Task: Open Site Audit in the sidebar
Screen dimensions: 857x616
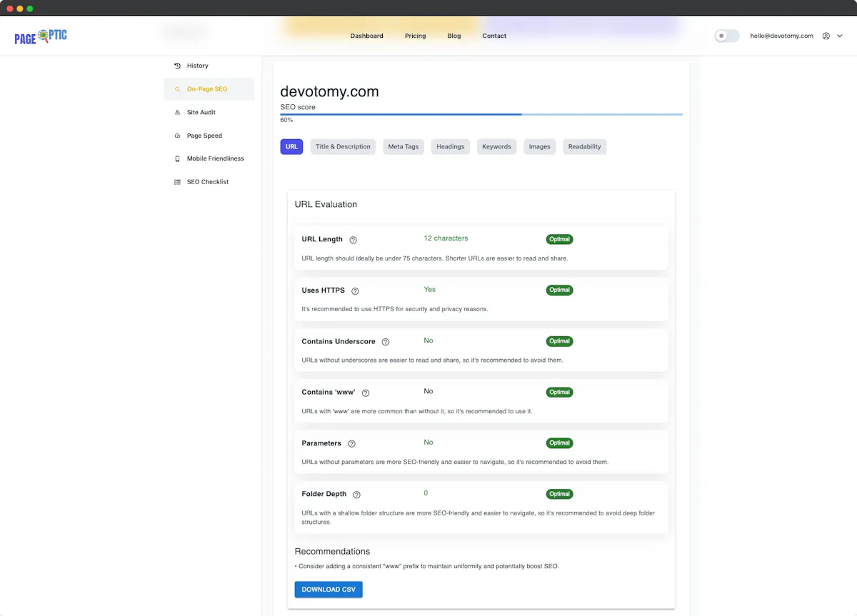Action: tap(209, 112)
